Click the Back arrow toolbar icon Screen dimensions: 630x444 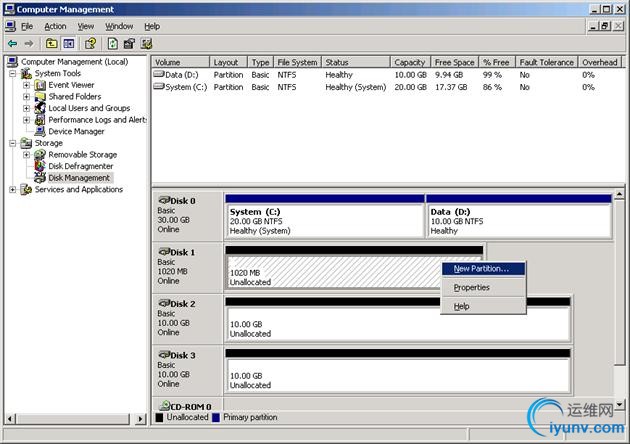pos(12,43)
